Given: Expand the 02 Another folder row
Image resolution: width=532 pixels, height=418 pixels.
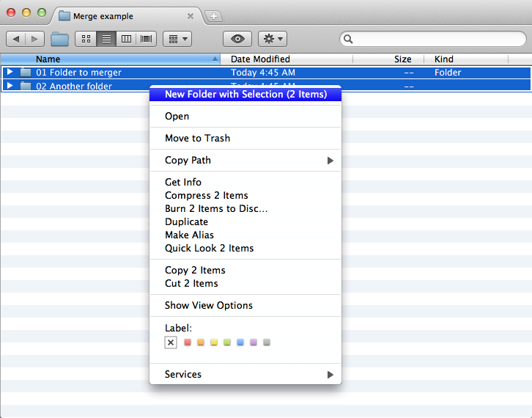Looking at the screenshot, I should coord(10,86).
